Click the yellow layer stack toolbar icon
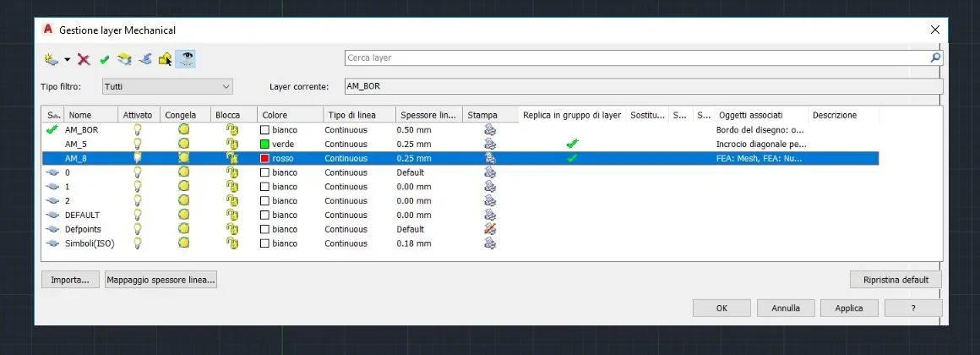This screenshot has height=355, width=980. click(x=124, y=59)
